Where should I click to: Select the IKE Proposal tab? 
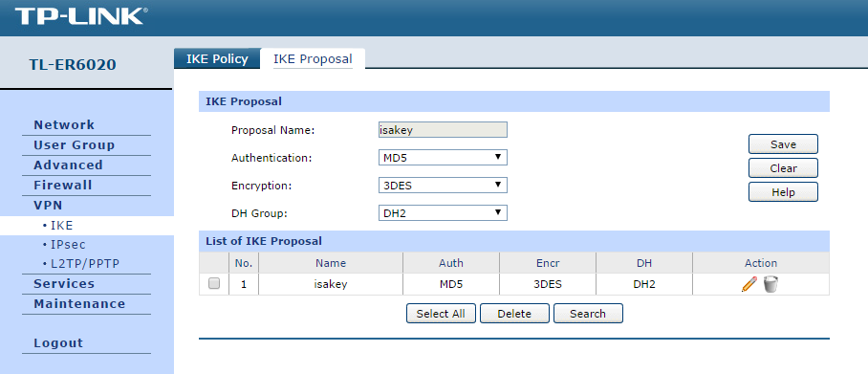coord(313,58)
